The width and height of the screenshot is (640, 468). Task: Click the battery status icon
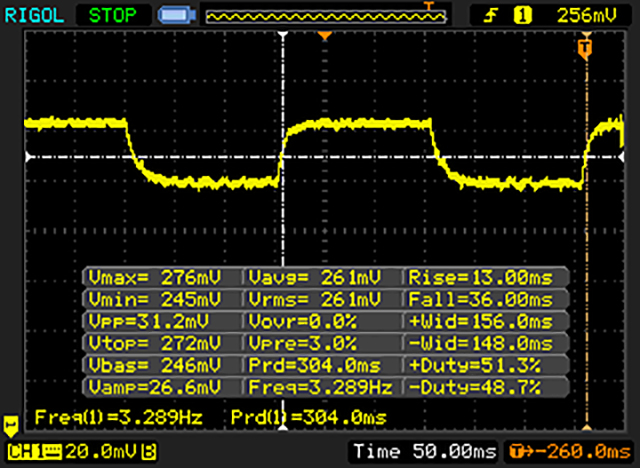tap(175, 15)
